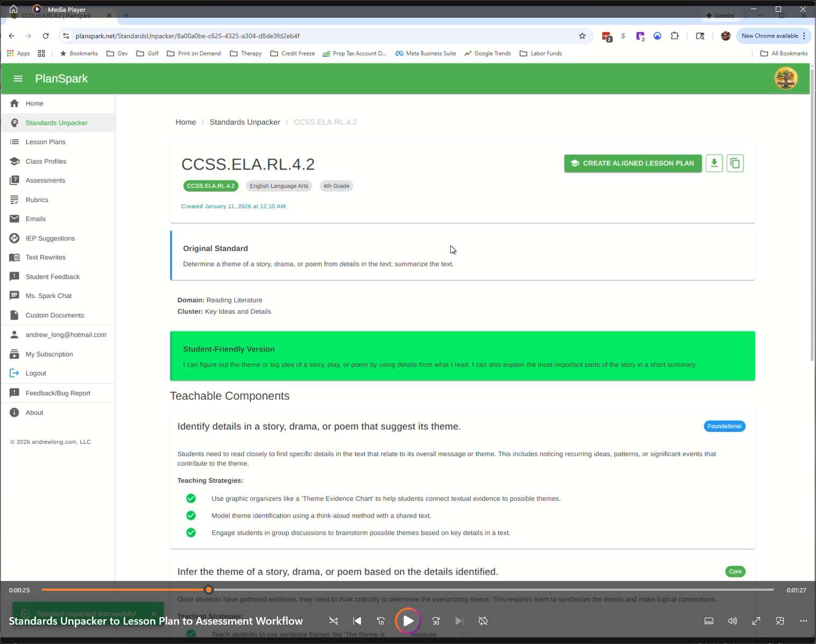This screenshot has width=816, height=644.
Task: Expand the Gemini dropdown in the title bar
Action: (x=721, y=16)
